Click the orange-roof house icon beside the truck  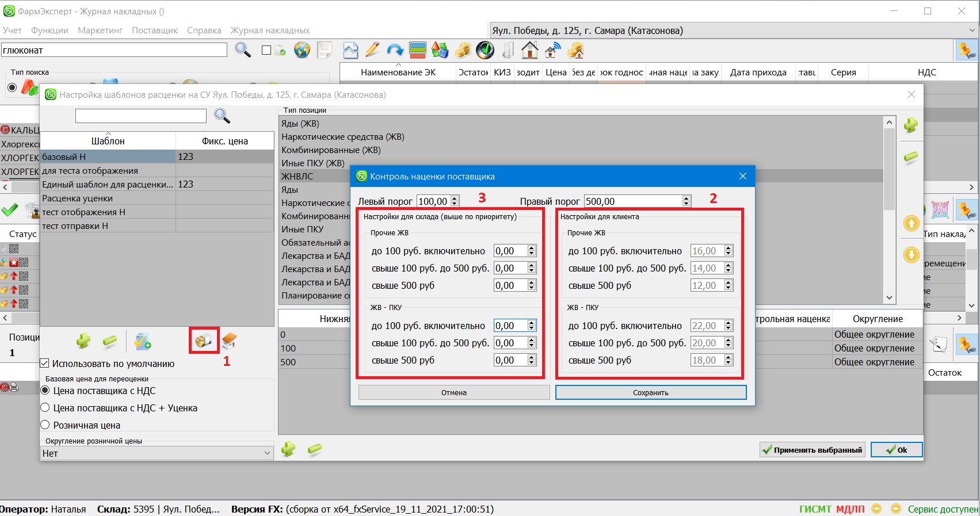point(229,341)
